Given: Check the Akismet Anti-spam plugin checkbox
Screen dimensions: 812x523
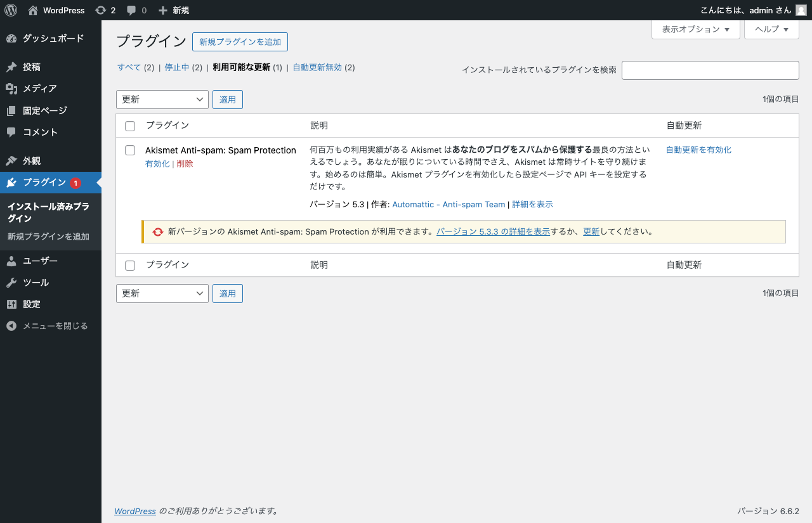Looking at the screenshot, I should 130,150.
